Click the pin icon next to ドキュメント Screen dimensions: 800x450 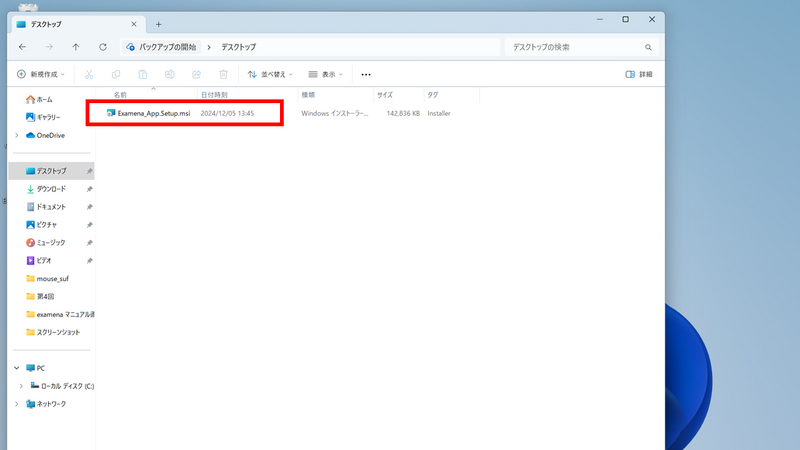pyautogui.click(x=89, y=207)
